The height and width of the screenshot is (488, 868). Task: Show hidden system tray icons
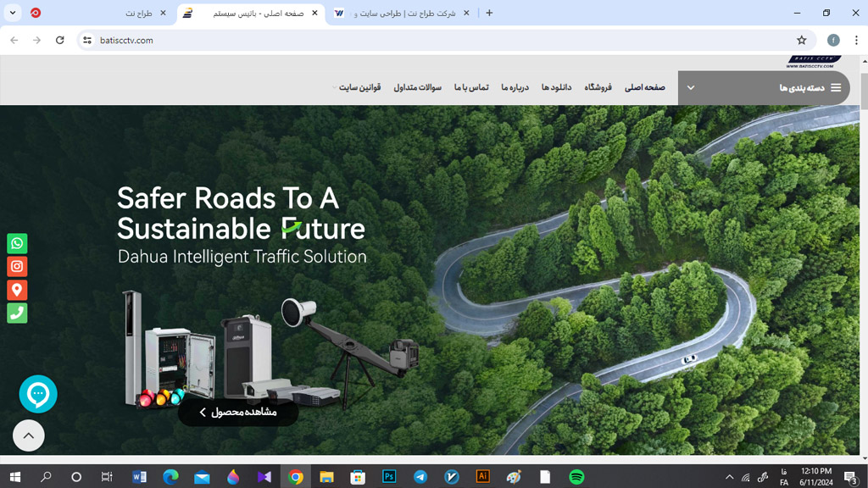730,477
